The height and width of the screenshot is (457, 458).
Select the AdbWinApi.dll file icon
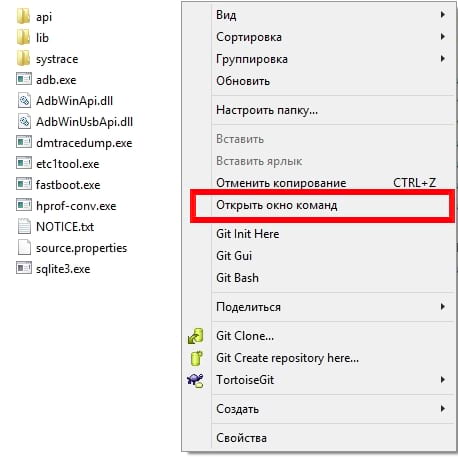pos(24,101)
